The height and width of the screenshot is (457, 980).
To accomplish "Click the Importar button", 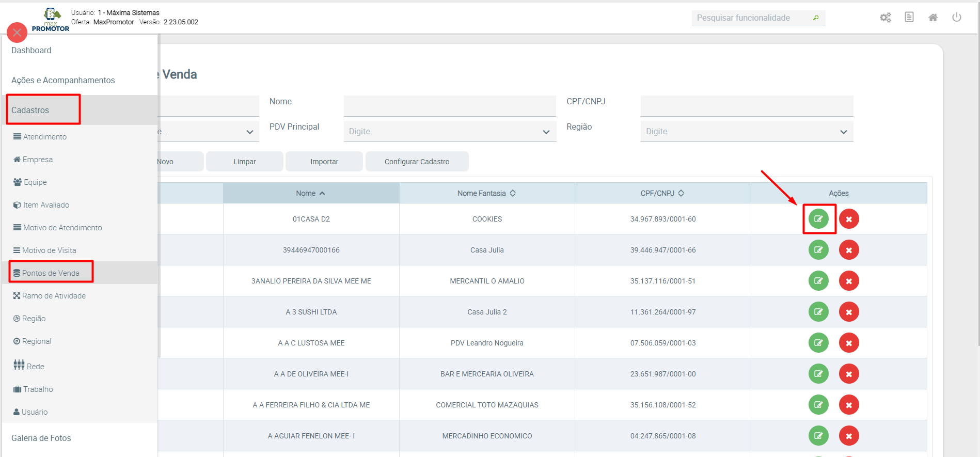I will point(324,162).
